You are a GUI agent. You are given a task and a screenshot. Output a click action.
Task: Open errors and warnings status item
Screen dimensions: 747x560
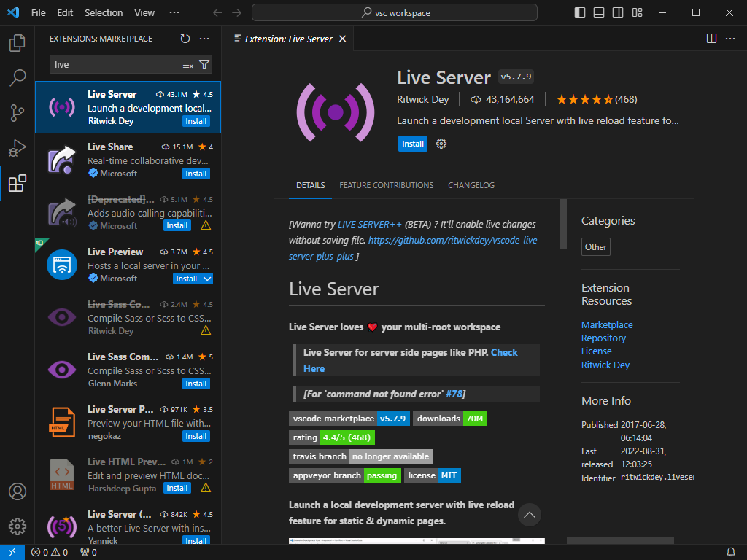coord(50,552)
